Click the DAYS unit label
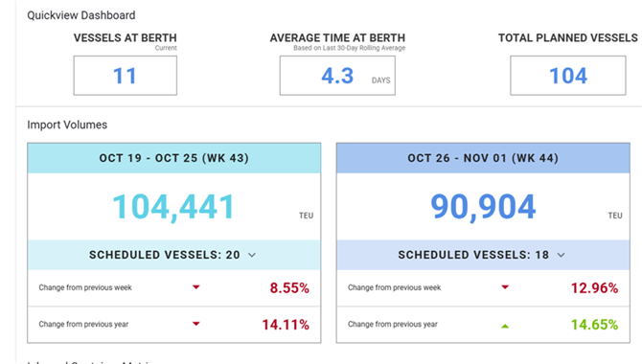Image resolution: width=642 pixels, height=364 pixels. (x=380, y=80)
